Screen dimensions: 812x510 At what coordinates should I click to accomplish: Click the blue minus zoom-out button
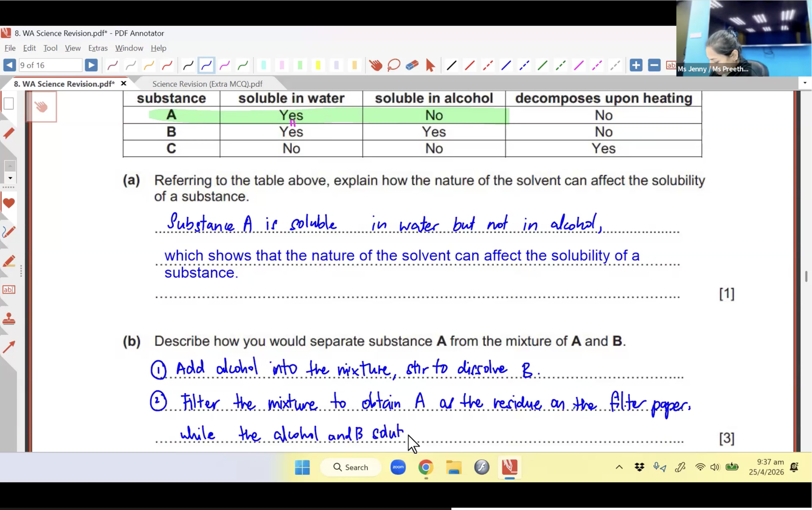point(654,65)
